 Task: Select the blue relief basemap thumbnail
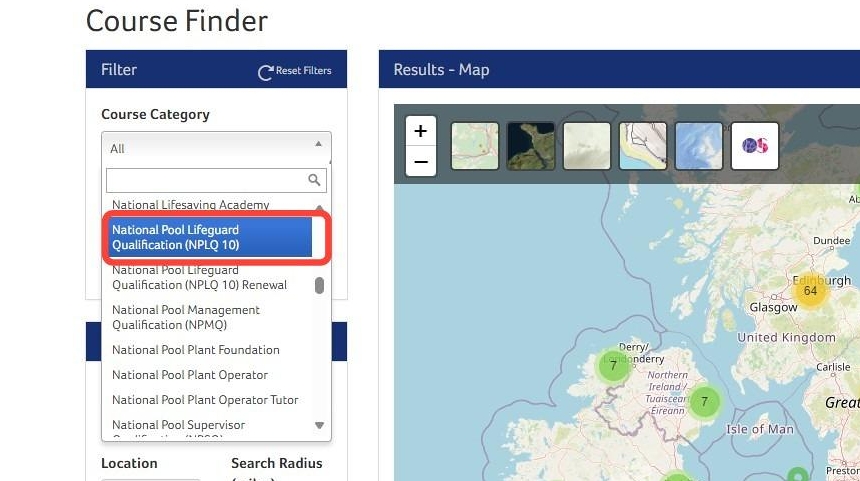point(699,146)
